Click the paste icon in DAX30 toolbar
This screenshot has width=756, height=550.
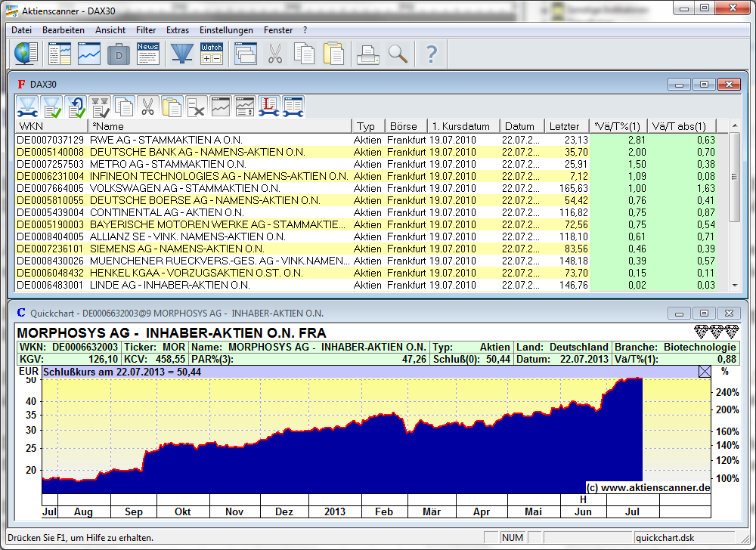tap(172, 107)
